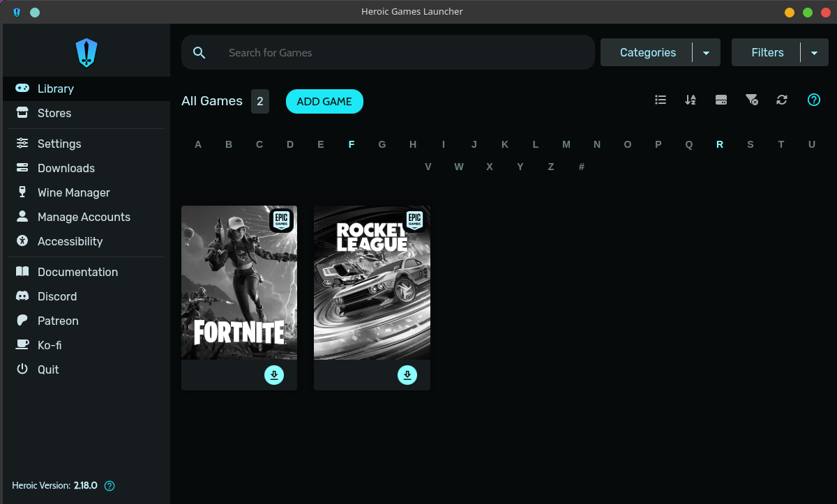The width and height of the screenshot is (837, 504).
Task: Filter games by letter S
Action: coord(751,144)
